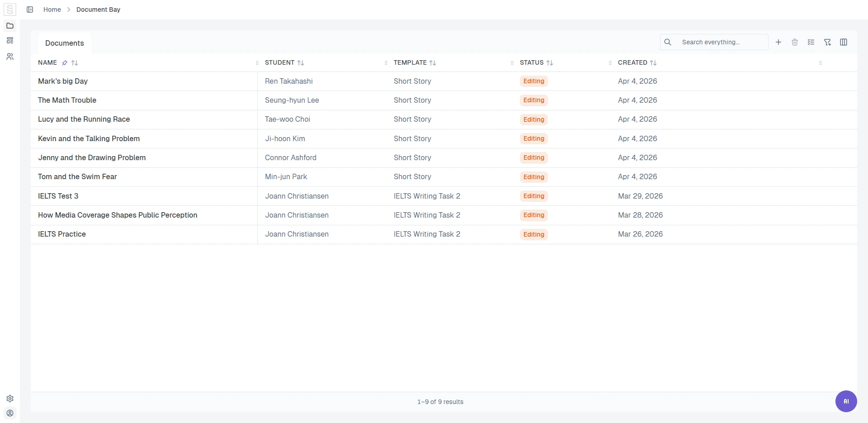Viewport: 868px width, 423px height.
Task: Open Kevin and the Talking Problem
Action: point(89,138)
